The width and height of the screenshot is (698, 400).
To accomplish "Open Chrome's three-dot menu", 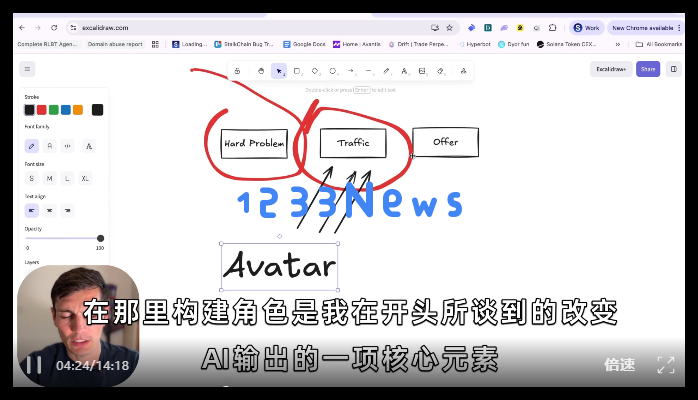I will [679, 28].
